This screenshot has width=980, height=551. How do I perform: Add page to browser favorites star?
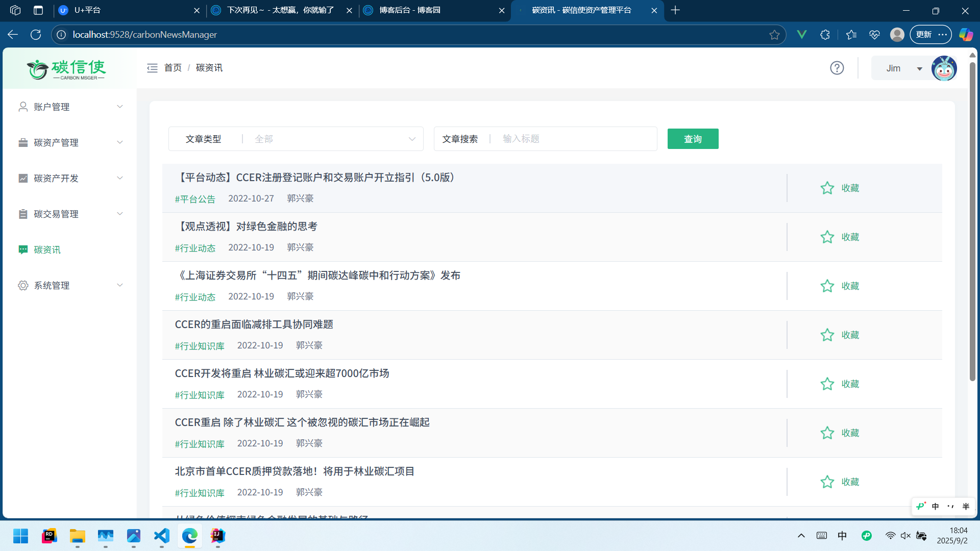pos(774,35)
